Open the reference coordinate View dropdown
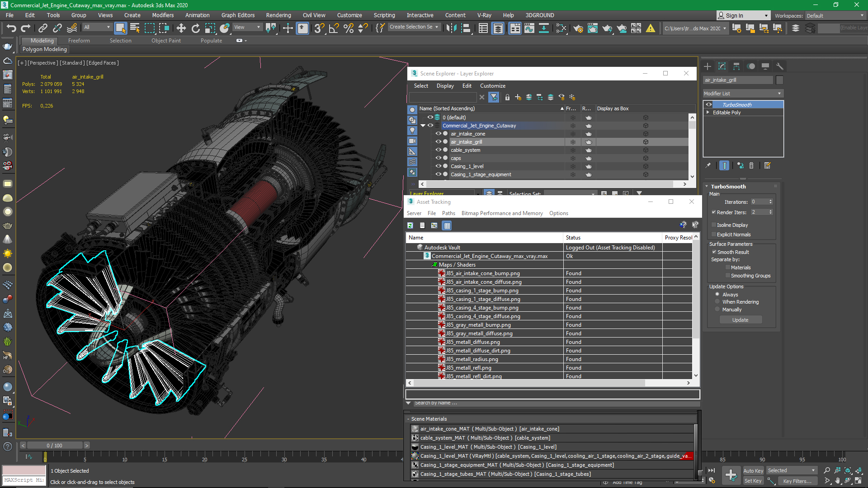The height and width of the screenshot is (488, 868). tap(247, 27)
